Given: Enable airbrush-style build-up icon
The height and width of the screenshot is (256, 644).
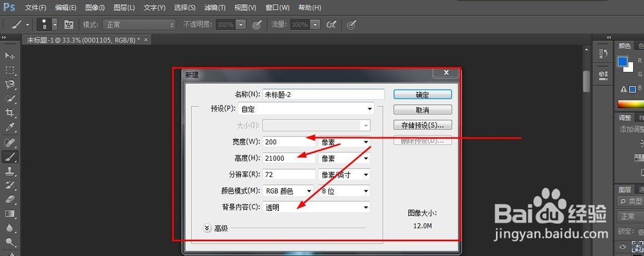Looking at the screenshot, I should pos(331,24).
